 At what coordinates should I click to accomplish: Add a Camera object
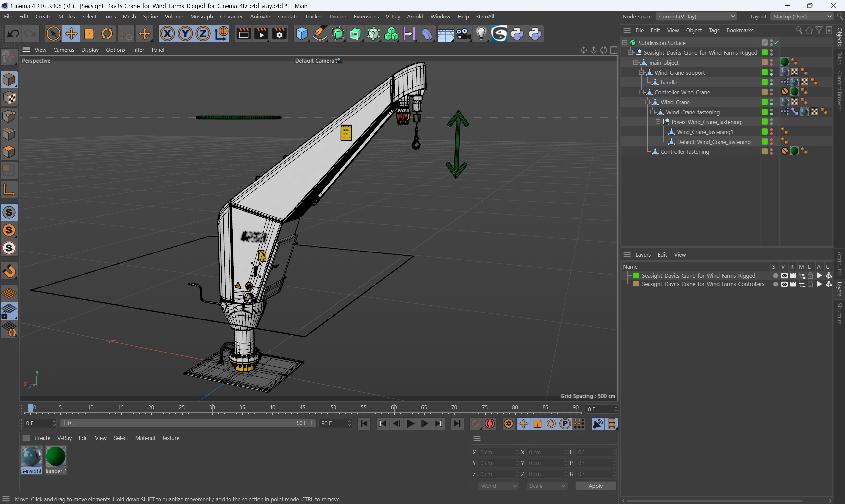click(x=463, y=34)
